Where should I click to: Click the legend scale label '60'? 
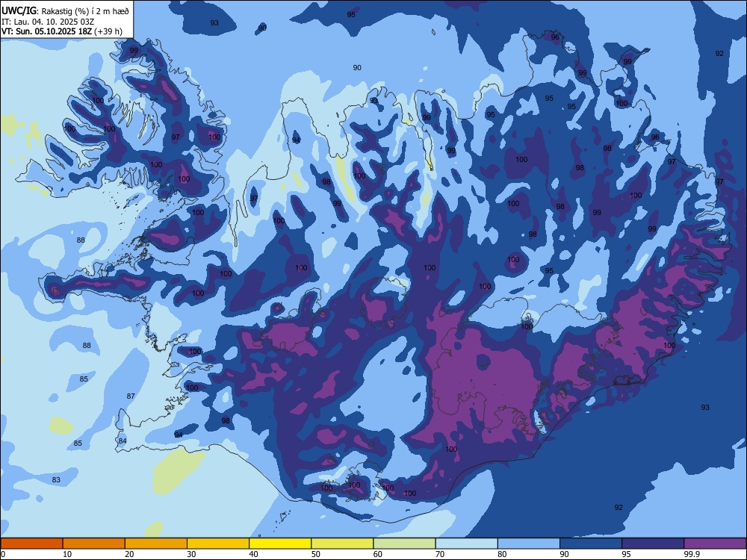378,554
